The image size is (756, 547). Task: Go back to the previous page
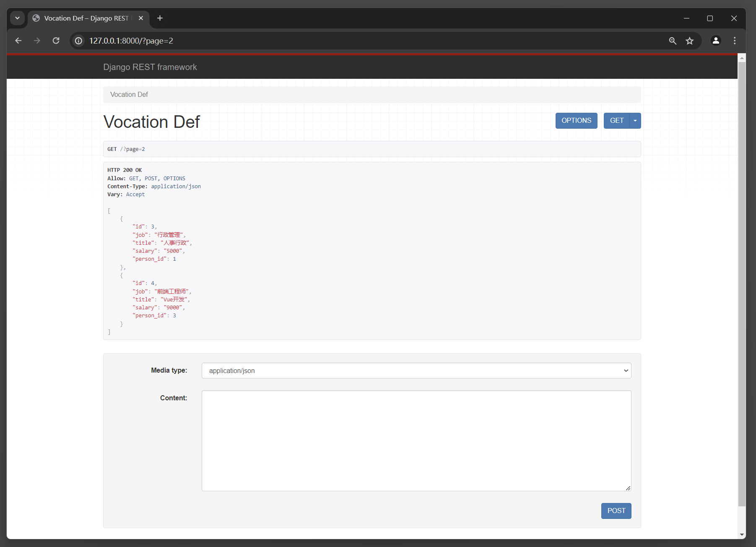click(18, 41)
